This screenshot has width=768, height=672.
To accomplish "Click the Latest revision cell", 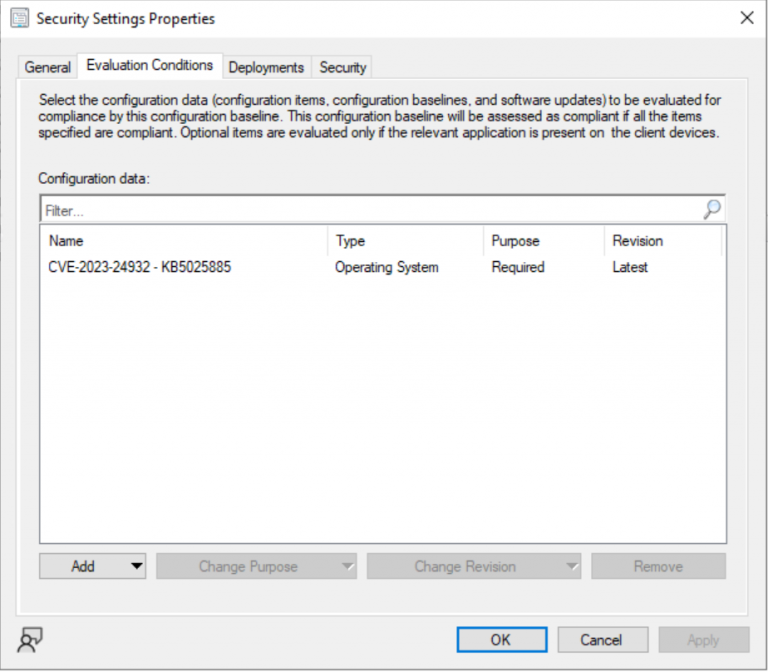I will [x=630, y=267].
